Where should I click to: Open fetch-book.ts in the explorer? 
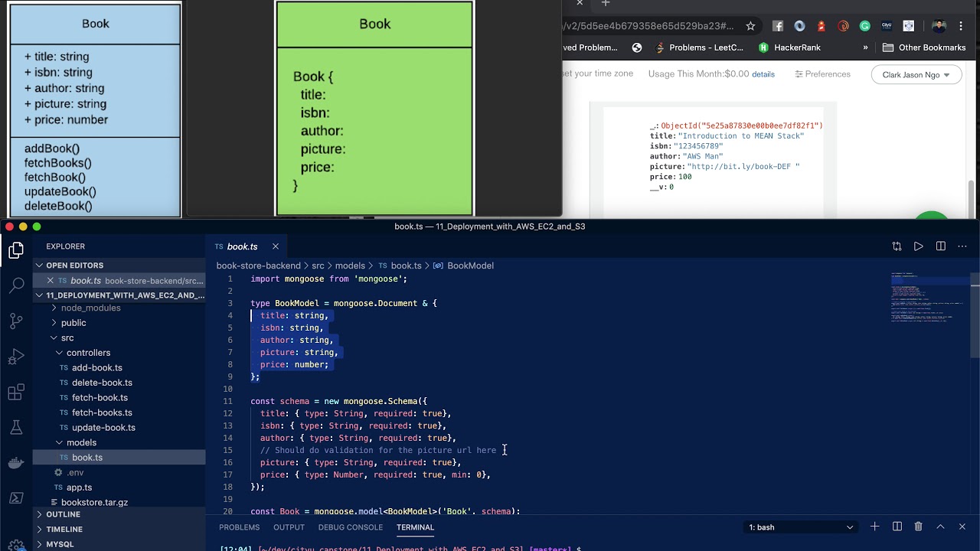point(100,398)
